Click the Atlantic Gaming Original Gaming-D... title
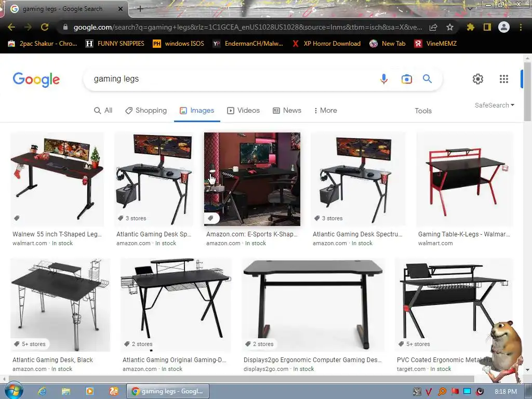 175,360
